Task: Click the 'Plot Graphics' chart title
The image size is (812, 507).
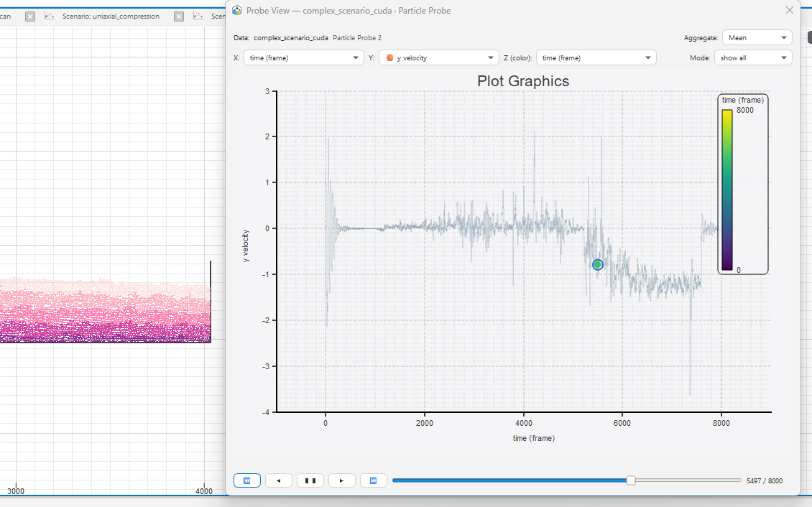Action: (523, 81)
